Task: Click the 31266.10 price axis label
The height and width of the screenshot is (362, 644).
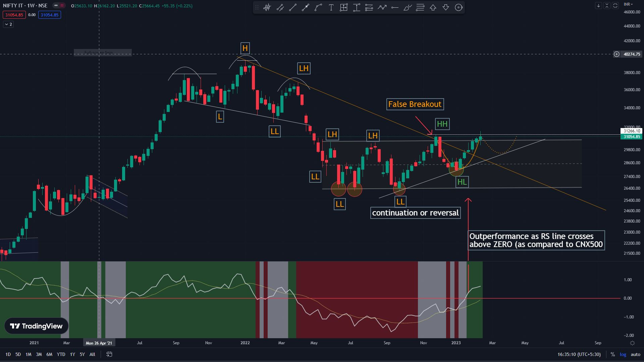Action: pyautogui.click(x=632, y=131)
